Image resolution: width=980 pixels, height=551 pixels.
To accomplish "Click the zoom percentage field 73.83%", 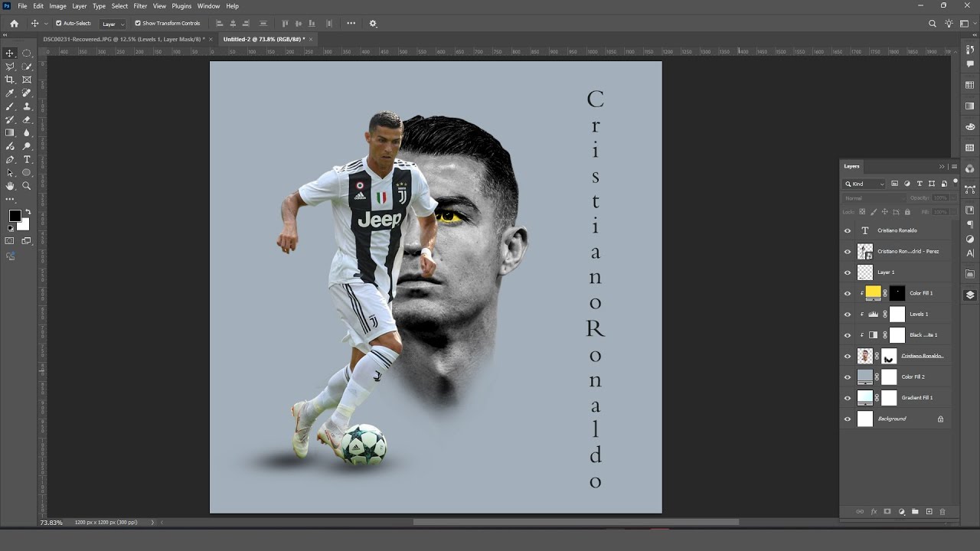I will [x=51, y=522].
